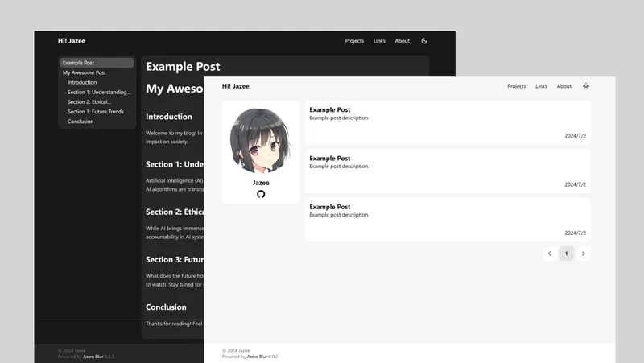
Task: Click Hi! Jazee title in light window
Action: tap(235, 86)
